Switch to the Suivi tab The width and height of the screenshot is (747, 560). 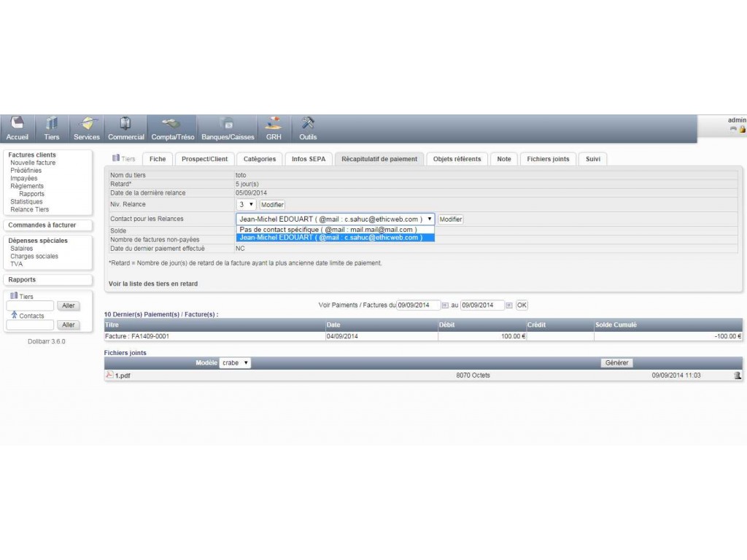pos(593,159)
